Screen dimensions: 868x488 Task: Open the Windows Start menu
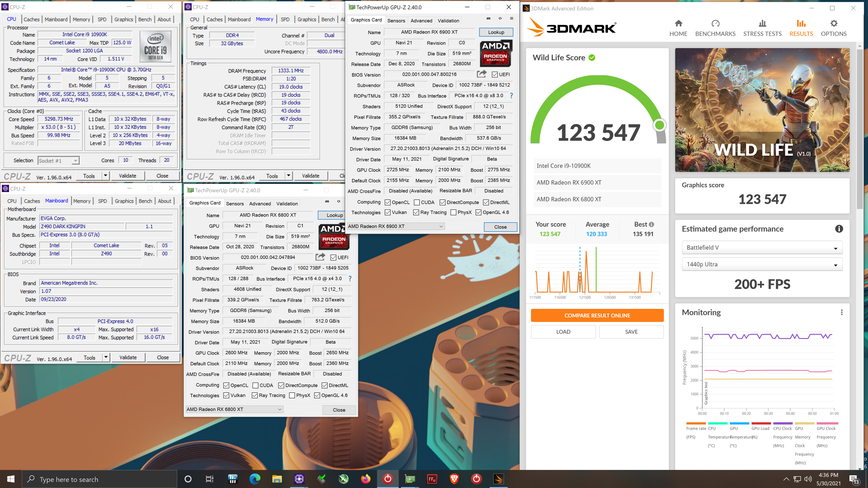coord(11,479)
